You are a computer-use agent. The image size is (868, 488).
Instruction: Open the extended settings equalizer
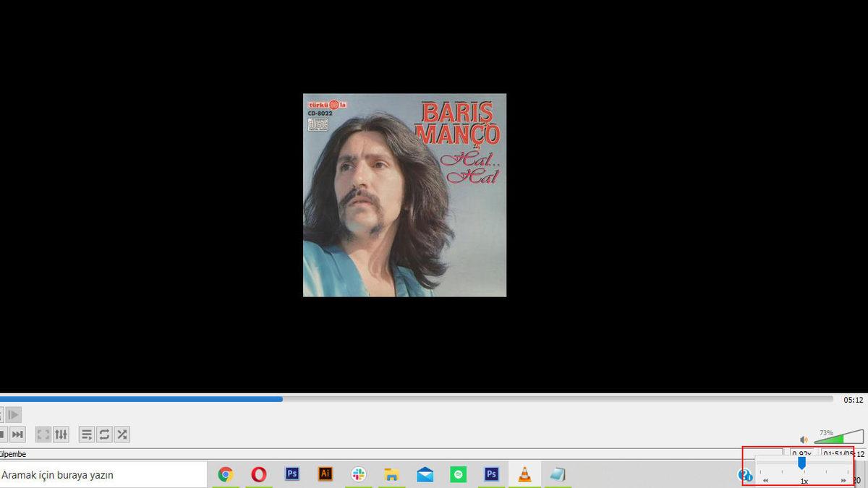click(x=61, y=434)
